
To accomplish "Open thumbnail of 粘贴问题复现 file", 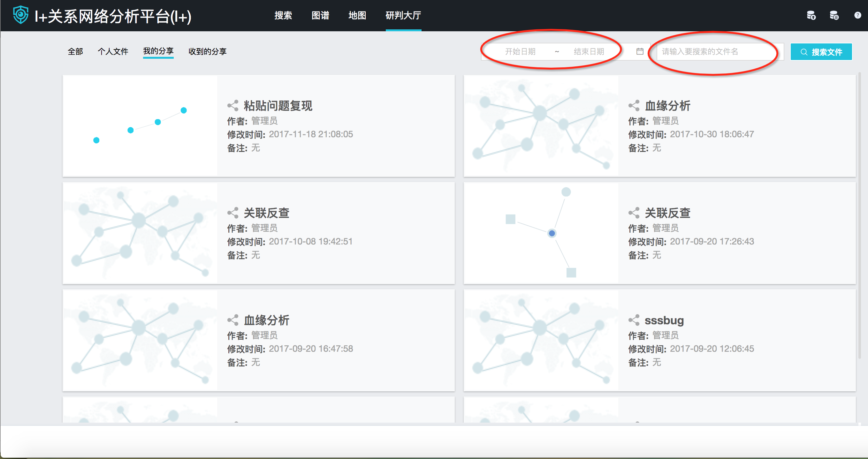I will coord(140,126).
